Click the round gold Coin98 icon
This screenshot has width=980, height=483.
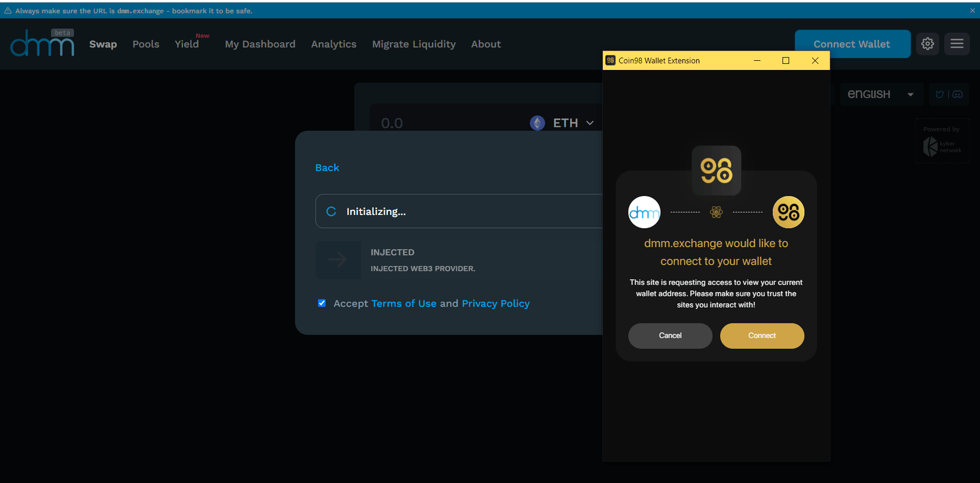coord(789,212)
